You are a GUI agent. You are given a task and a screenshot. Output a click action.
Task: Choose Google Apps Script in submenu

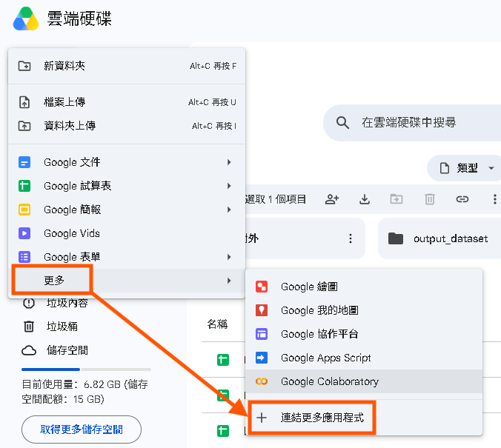(364, 358)
